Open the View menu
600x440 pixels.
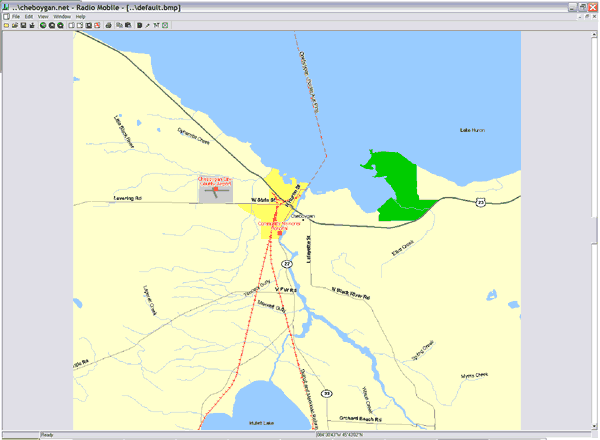tap(43, 17)
